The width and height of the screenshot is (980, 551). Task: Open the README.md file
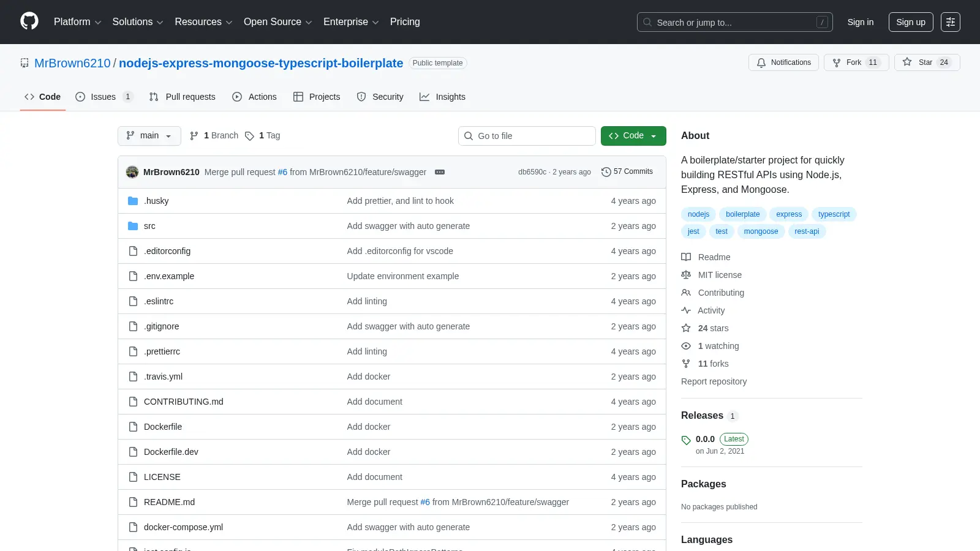coord(169,502)
